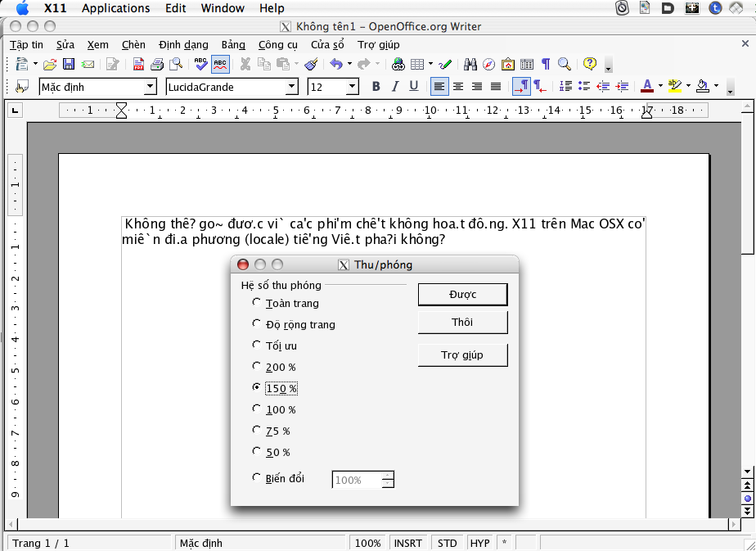756x551 pixels.
Task: Open the font color dropdown arrow
Action: pos(660,86)
